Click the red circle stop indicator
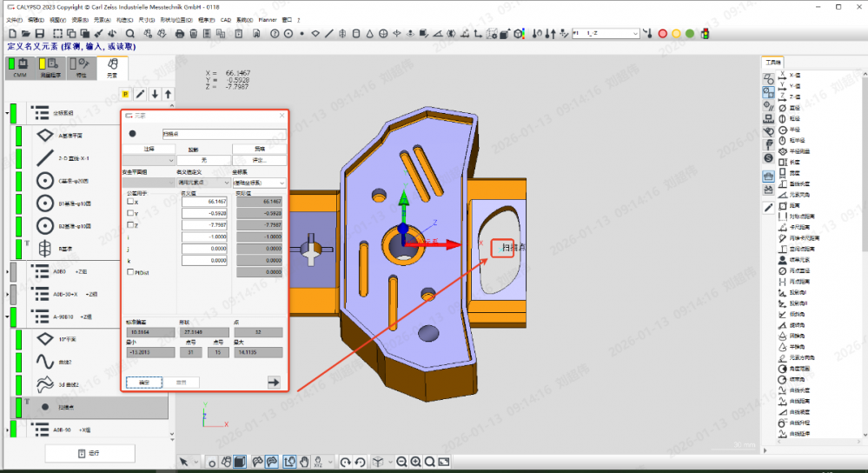This screenshot has width=868, height=473. (x=663, y=34)
